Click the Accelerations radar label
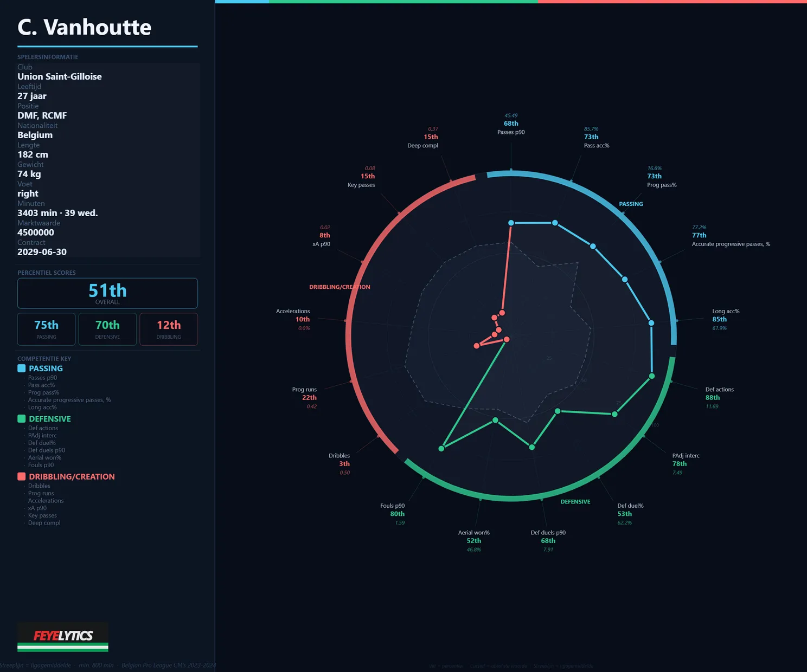The width and height of the screenshot is (807, 672). pyautogui.click(x=293, y=312)
